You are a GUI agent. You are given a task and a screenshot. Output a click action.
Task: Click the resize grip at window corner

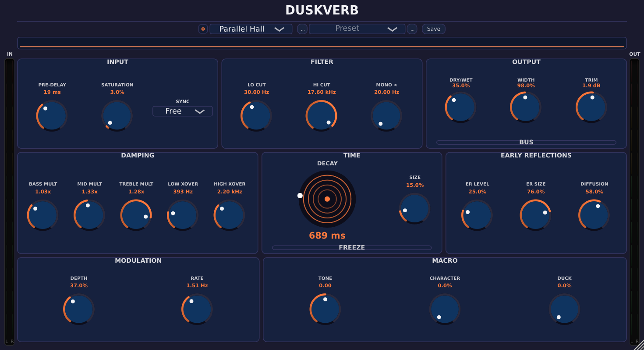[639, 345]
